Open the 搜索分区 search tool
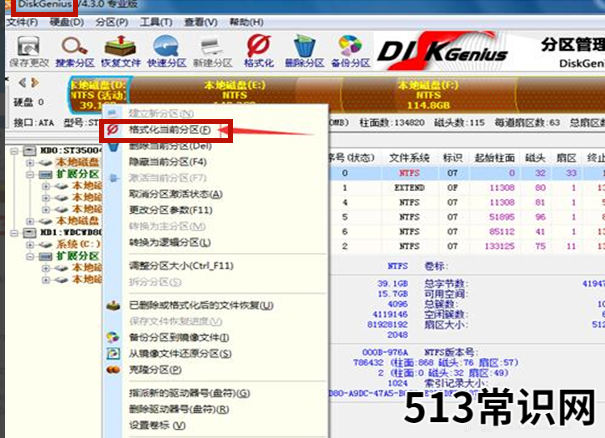Viewport: 605px width, 438px height. [75, 51]
